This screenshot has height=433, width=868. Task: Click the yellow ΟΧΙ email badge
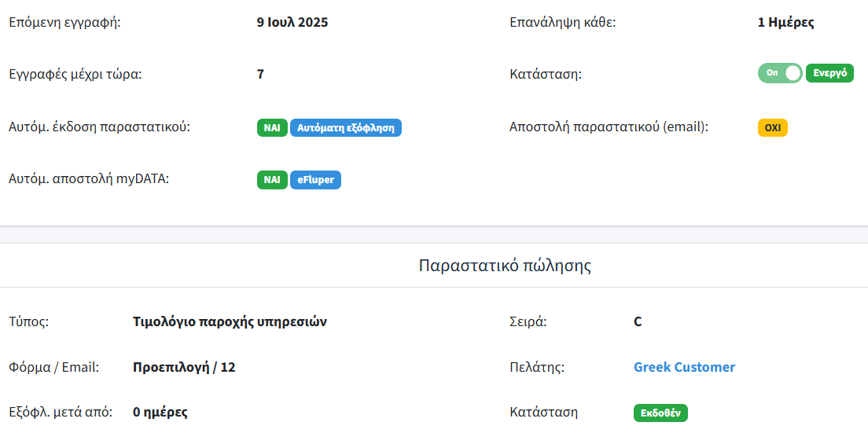(772, 127)
